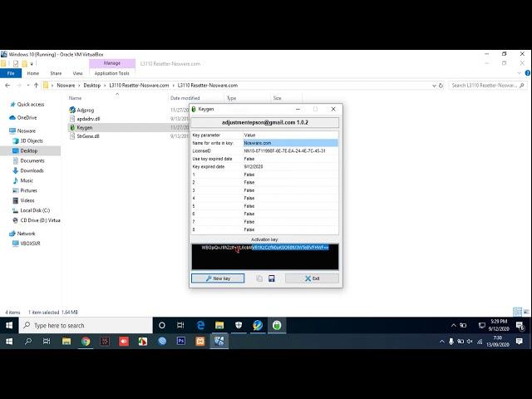
Task: Click the adjustmentepson@gmail.com 1.0.2 header button
Action: click(x=265, y=122)
